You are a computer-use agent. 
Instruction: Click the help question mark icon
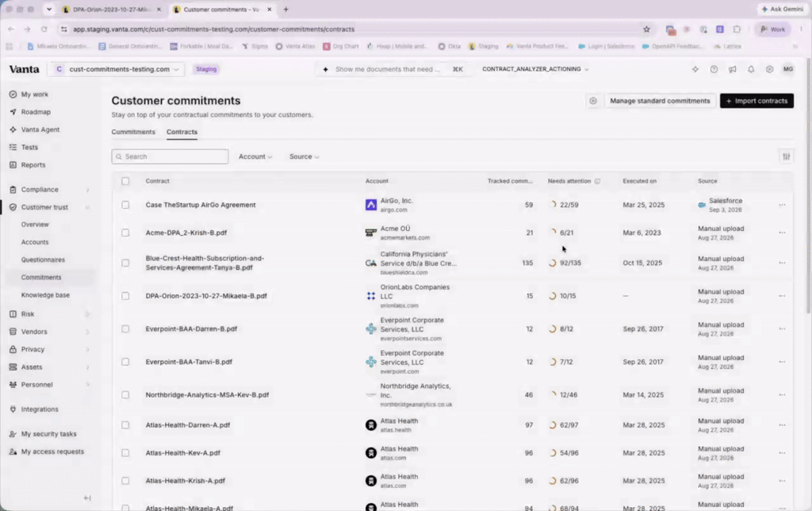click(714, 69)
